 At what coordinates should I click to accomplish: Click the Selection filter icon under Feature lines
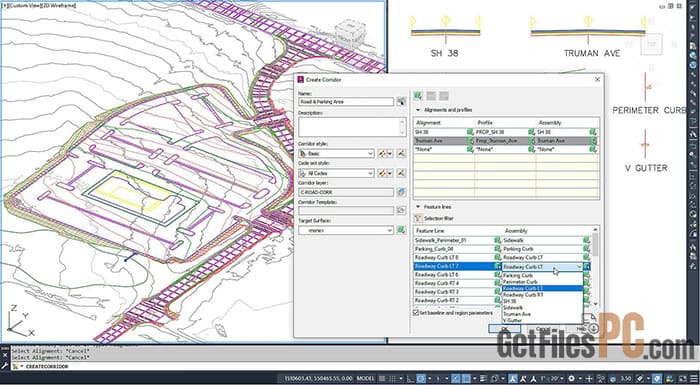pyautogui.click(x=418, y=218)
